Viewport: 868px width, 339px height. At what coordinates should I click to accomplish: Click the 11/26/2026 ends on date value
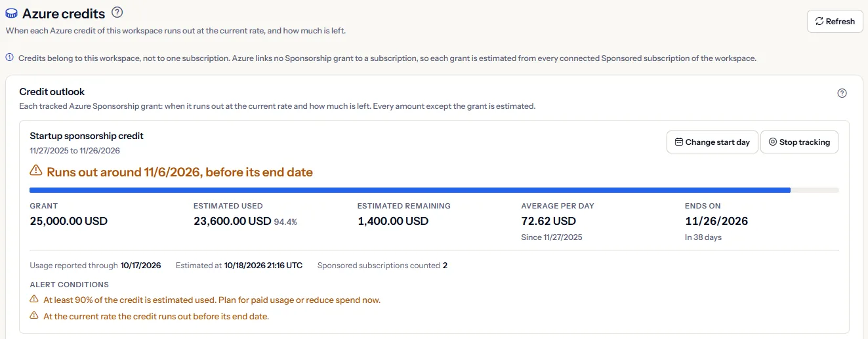pyautogui.click(x=716, y=221)
